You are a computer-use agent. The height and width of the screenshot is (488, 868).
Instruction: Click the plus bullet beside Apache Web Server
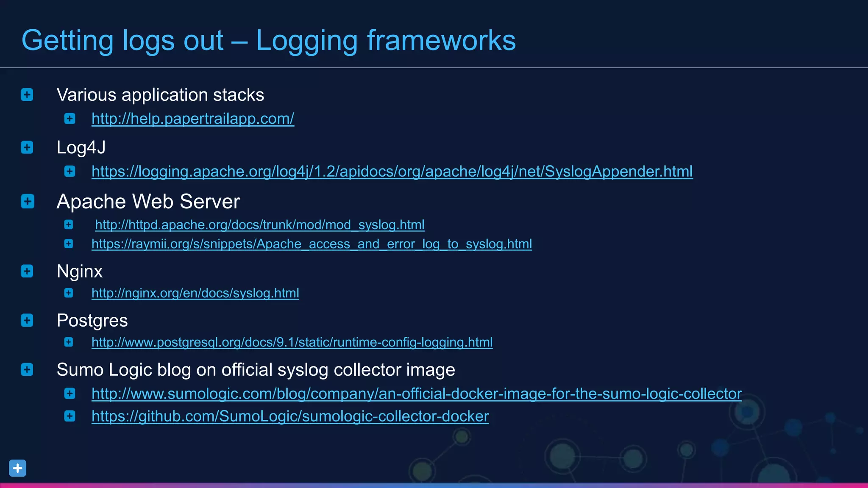pyautogui.click(x=28, y=201)
